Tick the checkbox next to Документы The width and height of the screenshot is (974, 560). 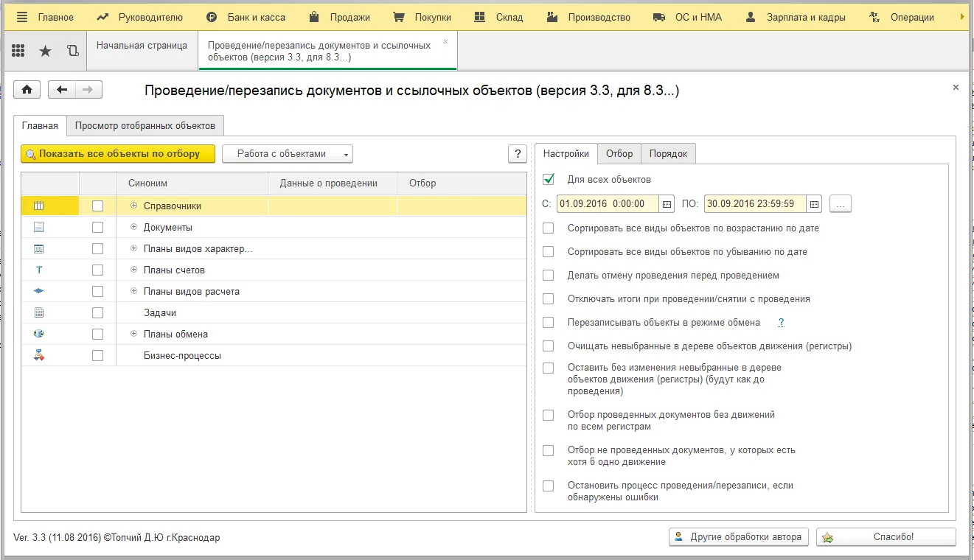[x=97, y=228]
